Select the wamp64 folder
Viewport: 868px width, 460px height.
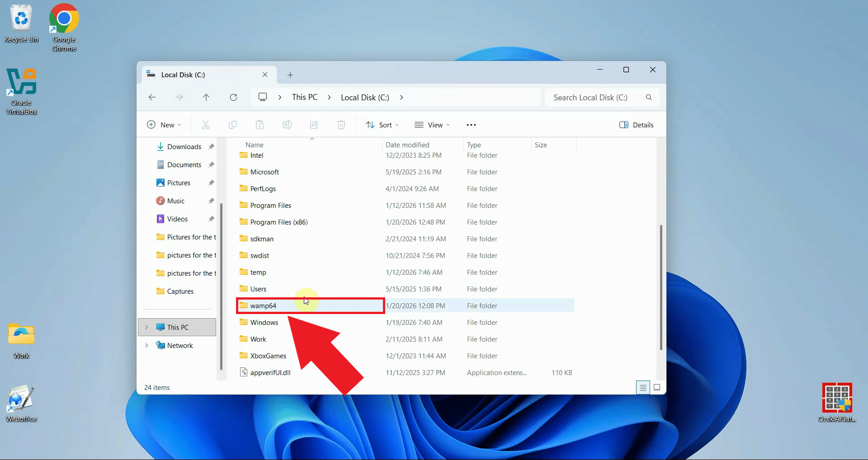click(264, 305)
